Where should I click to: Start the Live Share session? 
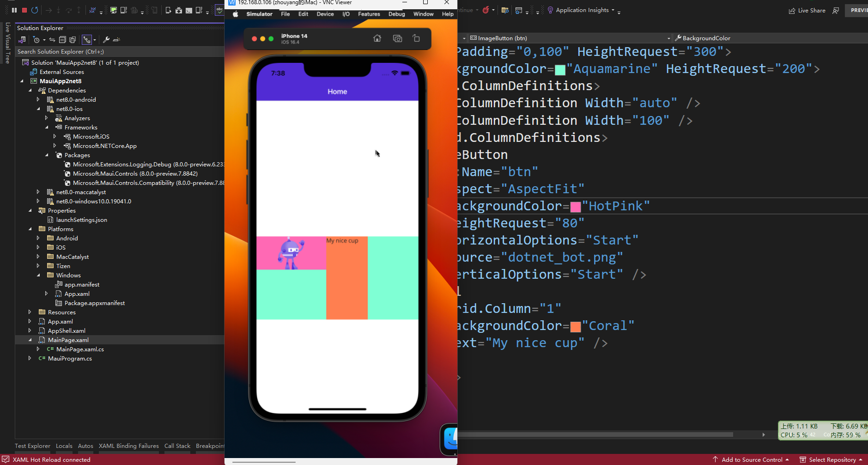coord(808,10)
